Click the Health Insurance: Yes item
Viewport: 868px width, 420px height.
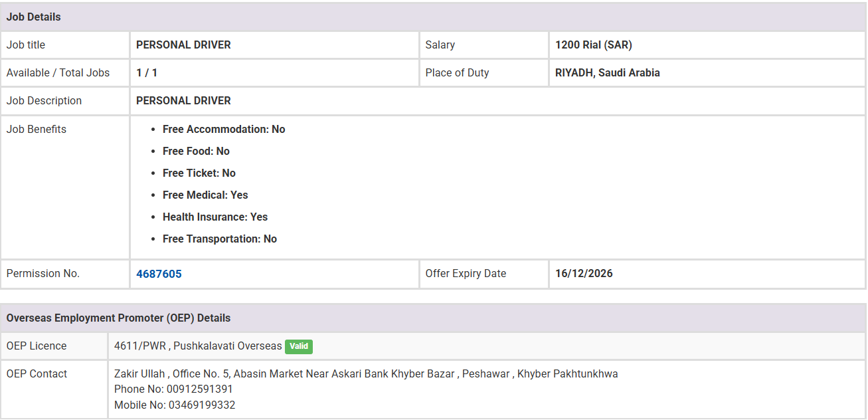coord(215,217)
